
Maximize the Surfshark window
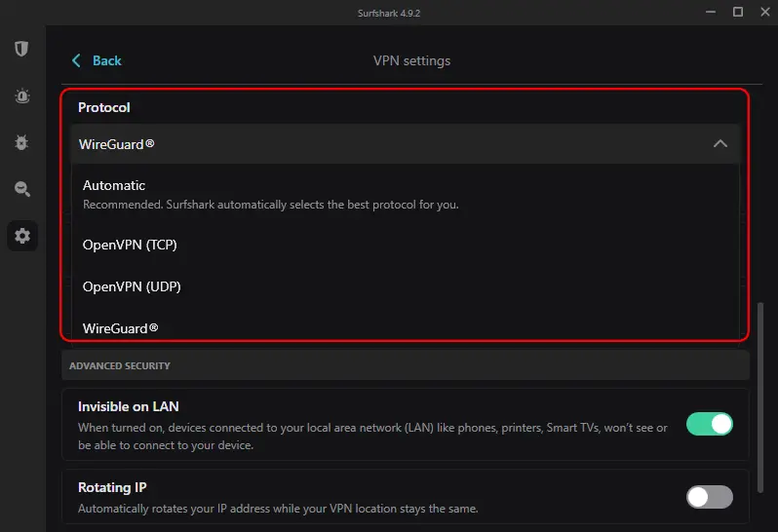point(738,12)
